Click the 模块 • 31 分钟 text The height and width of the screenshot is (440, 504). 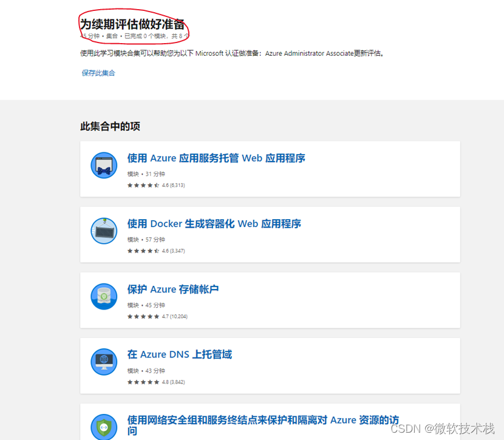146,174
